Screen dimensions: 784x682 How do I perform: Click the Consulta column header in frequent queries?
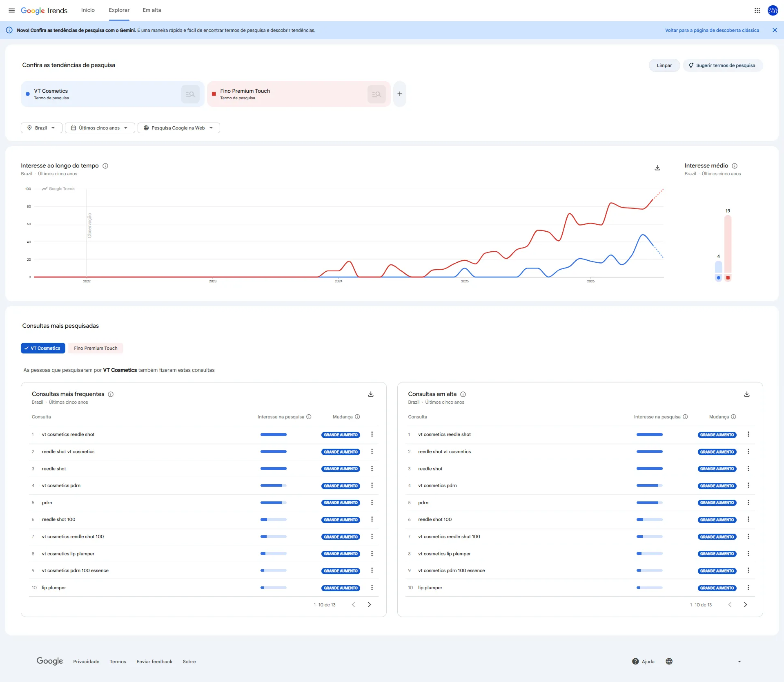[41, 417]
